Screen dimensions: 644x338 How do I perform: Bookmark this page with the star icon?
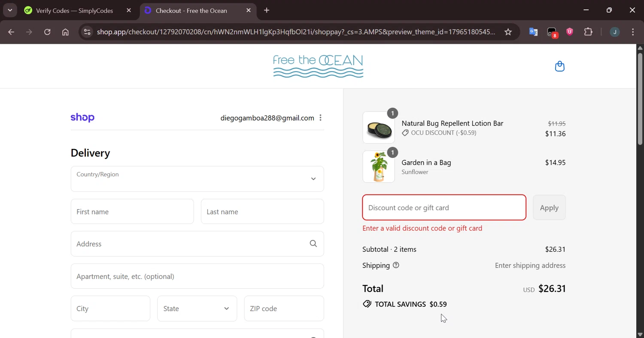(x=508, y=32)
